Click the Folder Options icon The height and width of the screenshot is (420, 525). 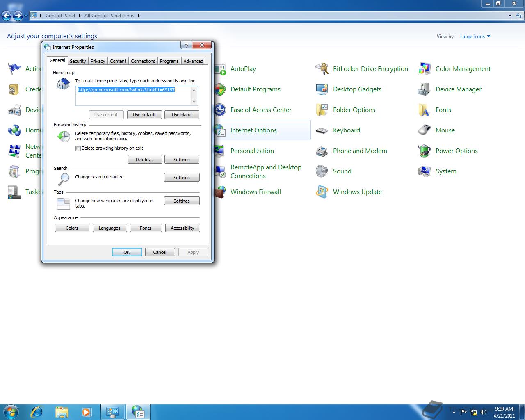tap(322, 110)
